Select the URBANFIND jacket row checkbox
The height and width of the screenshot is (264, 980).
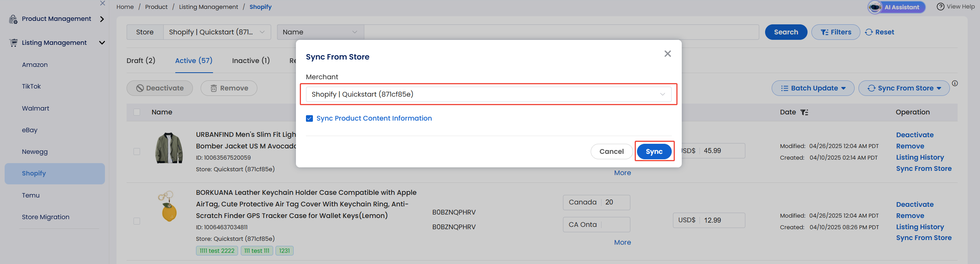click(137, 152)
